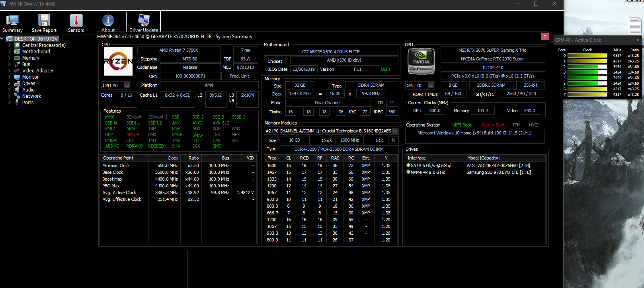Click the MSI RTX 2070 SUPER Gaming X Trio field
Viewport: 644px width, 288px height.
pyautogui.click(x=492, y=50)
